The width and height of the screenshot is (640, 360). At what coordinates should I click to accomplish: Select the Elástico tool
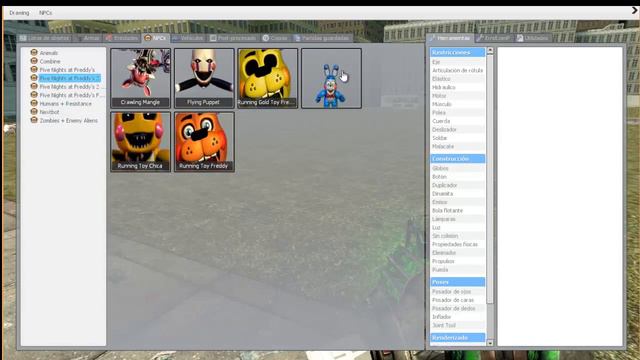[x=458, y=79]
